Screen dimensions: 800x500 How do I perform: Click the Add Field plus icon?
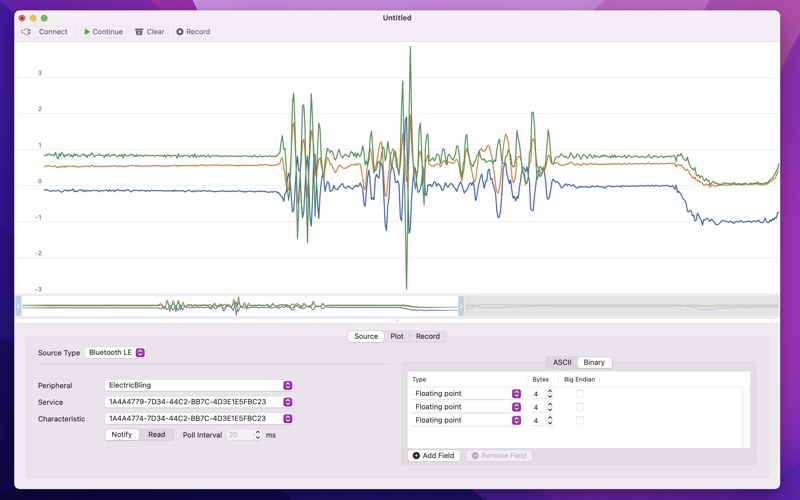click(x=416, y=456)
